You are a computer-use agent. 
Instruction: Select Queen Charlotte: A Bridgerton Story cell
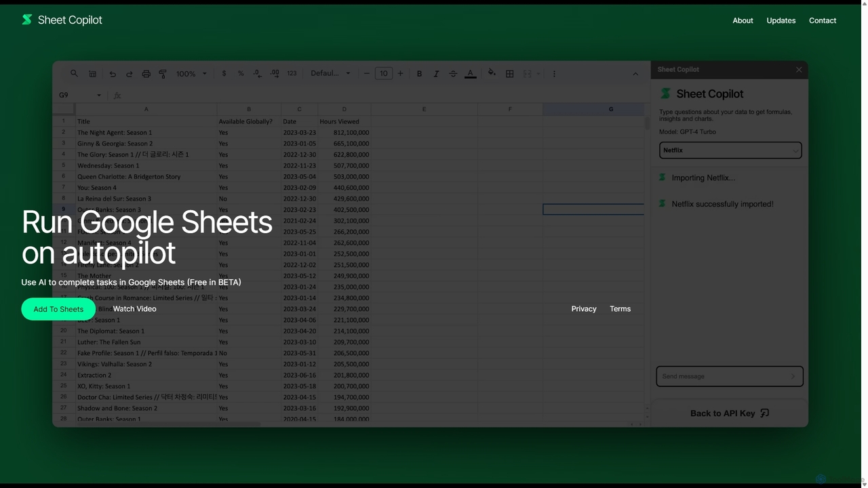[146, 176]
